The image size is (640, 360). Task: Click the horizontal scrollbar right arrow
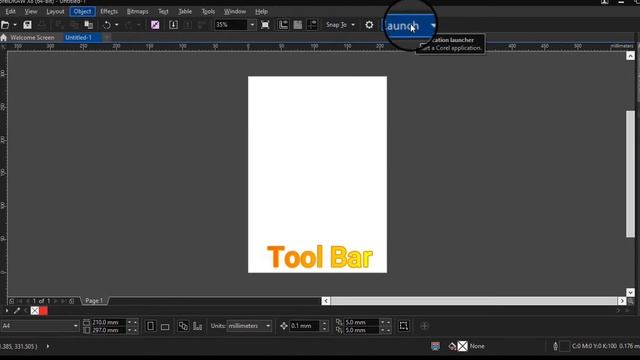point(622,301)
